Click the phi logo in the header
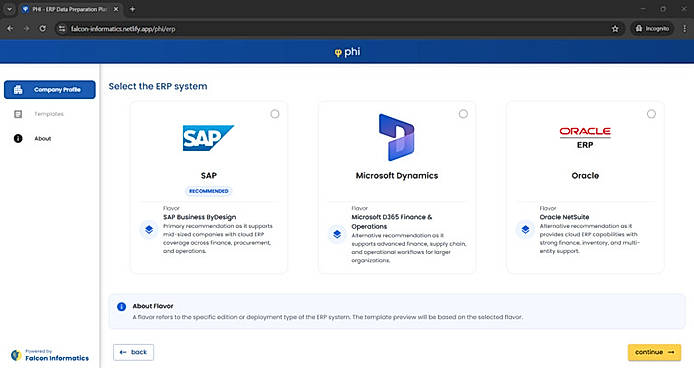The width and height of the screenshot is (694, 368). tap(347, 52)
